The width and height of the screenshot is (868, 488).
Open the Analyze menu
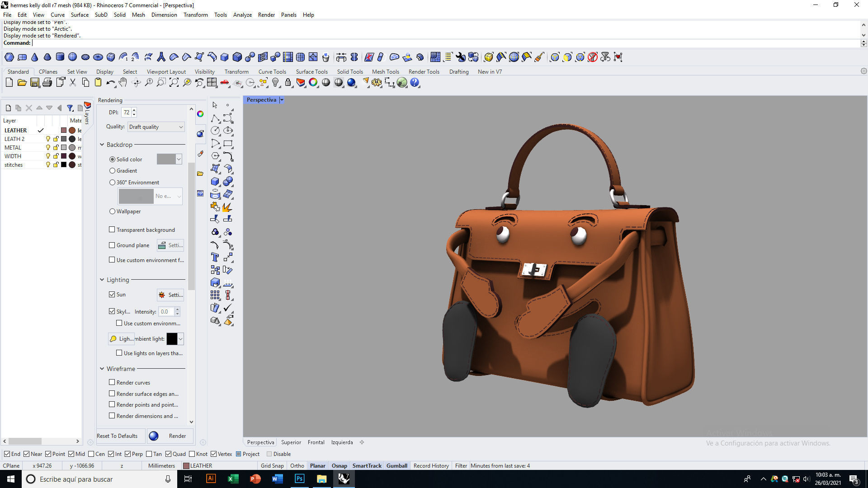242,15
